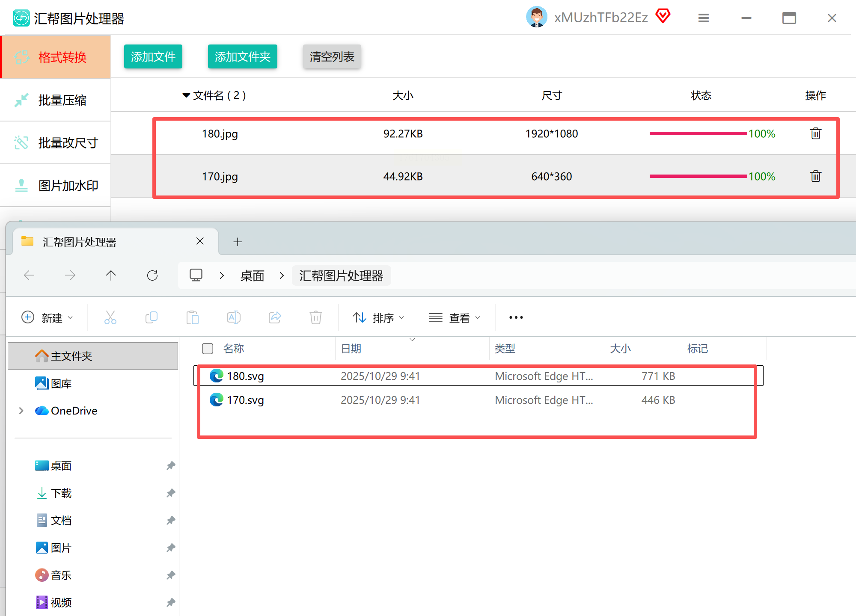Switch to 批量压缩 sidebar tab
The height and width of the screenshot is (616, 856).
pos(56,100)
